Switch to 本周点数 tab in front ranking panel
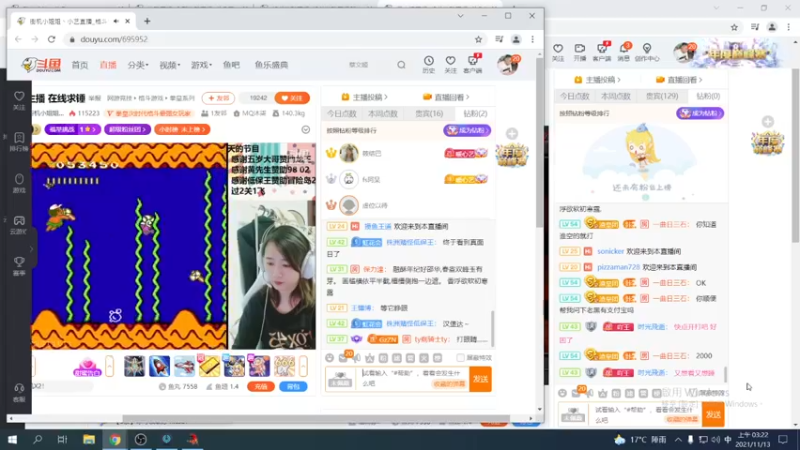 [383, 114]
